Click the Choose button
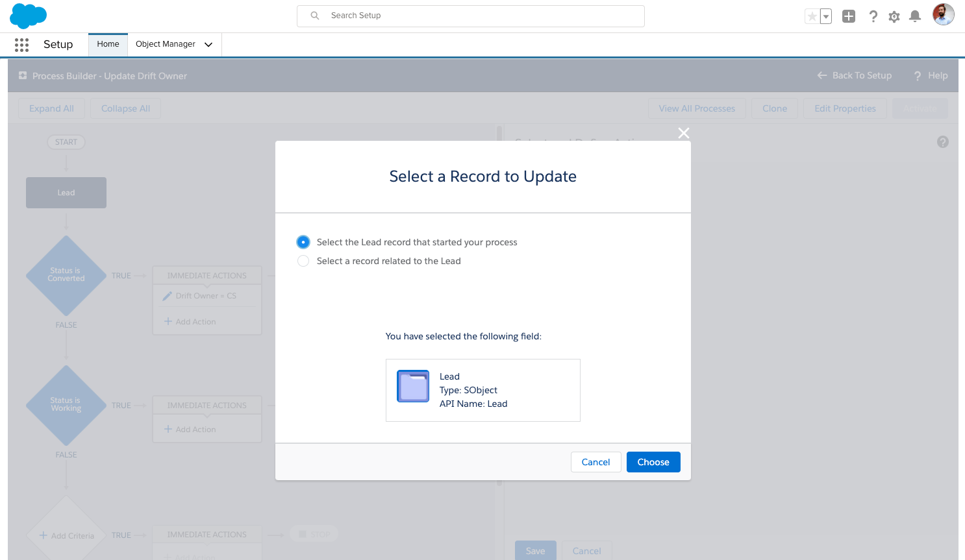 653,462
